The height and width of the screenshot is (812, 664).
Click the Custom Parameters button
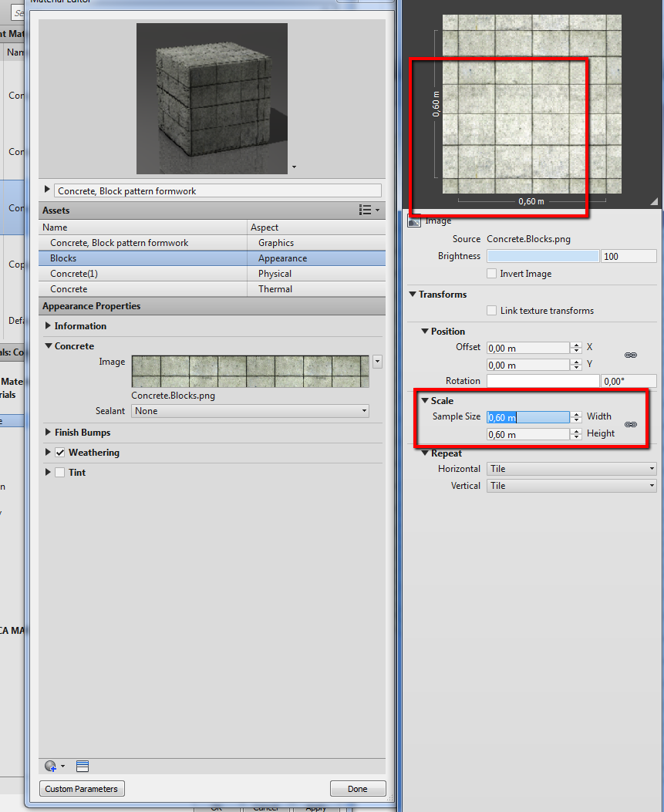pos(82,789)
